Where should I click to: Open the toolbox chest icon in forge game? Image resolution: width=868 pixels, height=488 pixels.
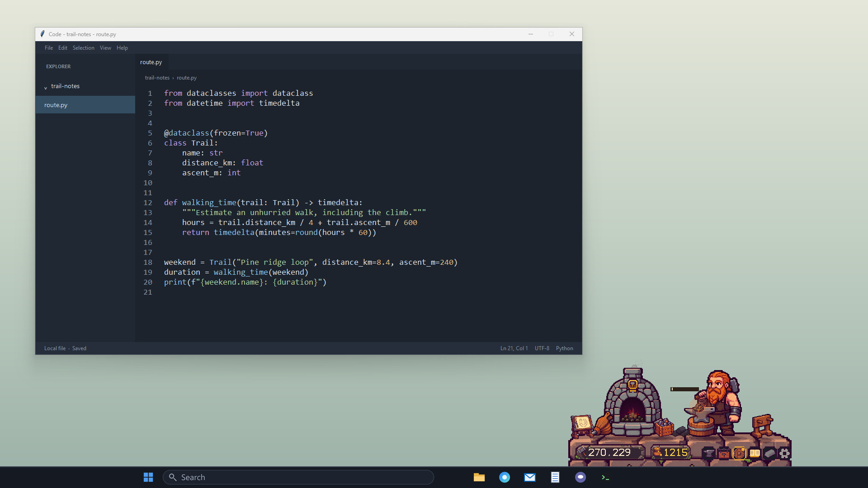724,453
